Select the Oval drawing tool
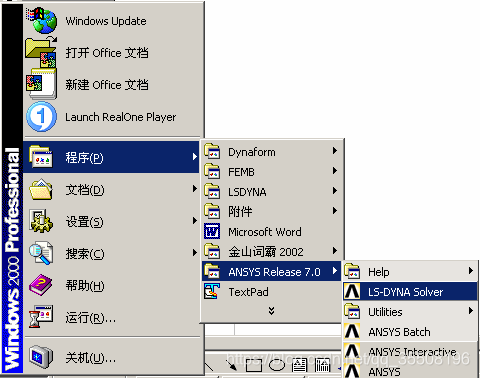Viewport: 480px width, 378px height. tap(277, 365)
